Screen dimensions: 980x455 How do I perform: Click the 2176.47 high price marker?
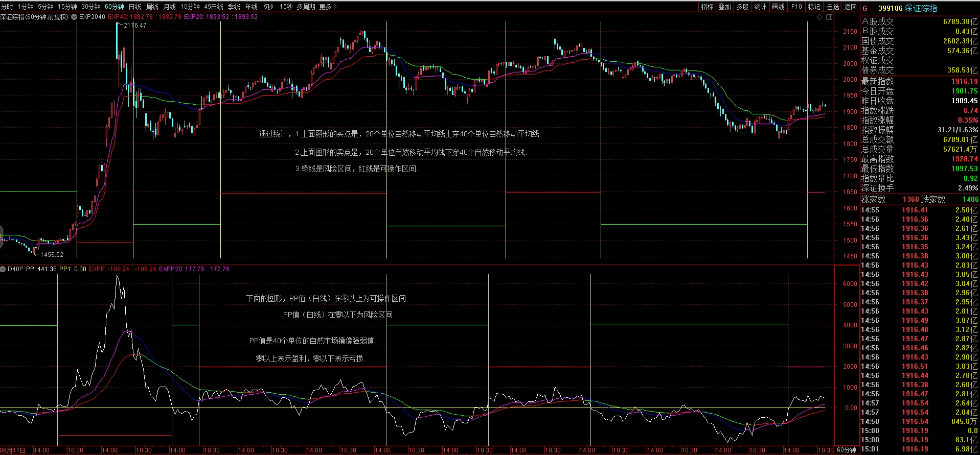[x=135, y=25]
